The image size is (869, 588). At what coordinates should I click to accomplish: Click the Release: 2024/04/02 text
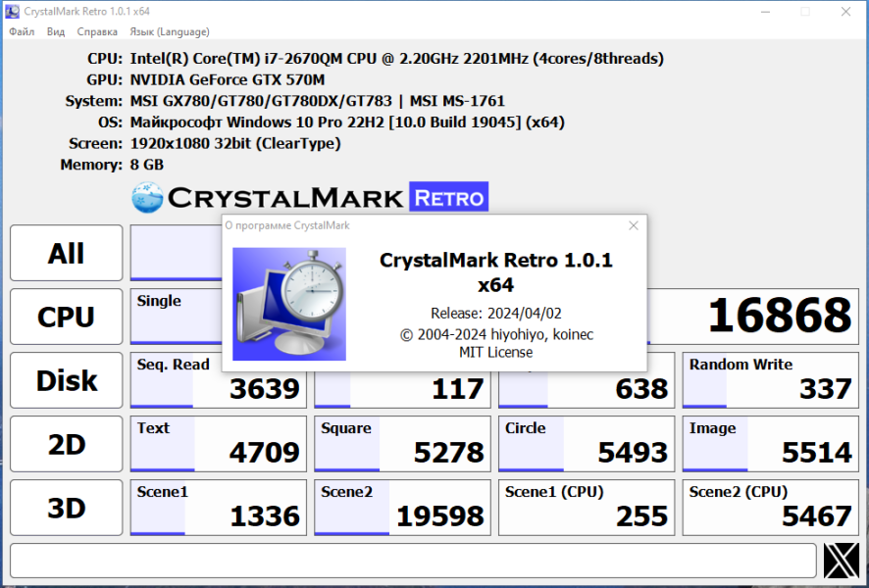pyautogui.click(x=496, y=314)
